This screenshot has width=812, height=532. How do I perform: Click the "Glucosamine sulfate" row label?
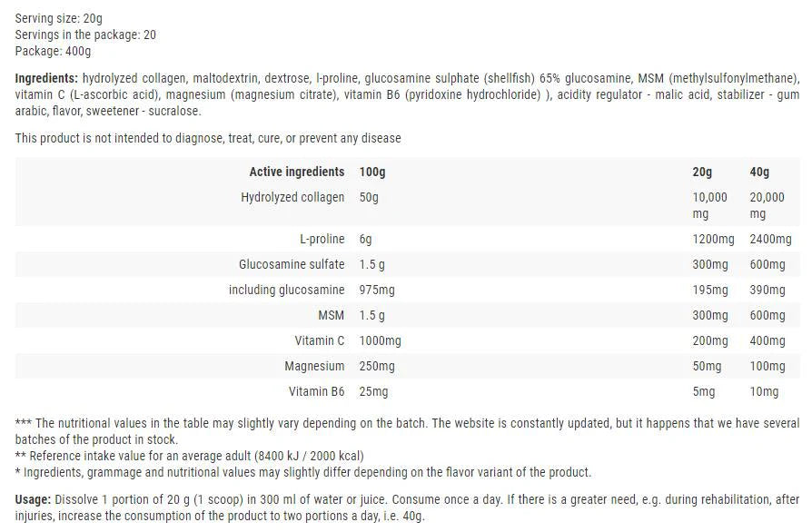(x=292, y=264)
